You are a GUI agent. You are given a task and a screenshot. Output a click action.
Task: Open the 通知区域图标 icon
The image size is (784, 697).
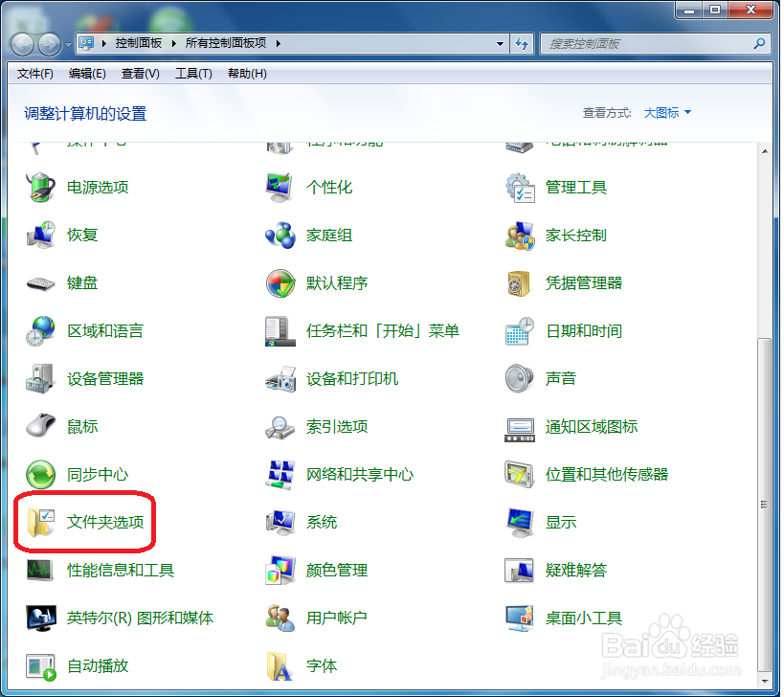[x=520, y=429]
